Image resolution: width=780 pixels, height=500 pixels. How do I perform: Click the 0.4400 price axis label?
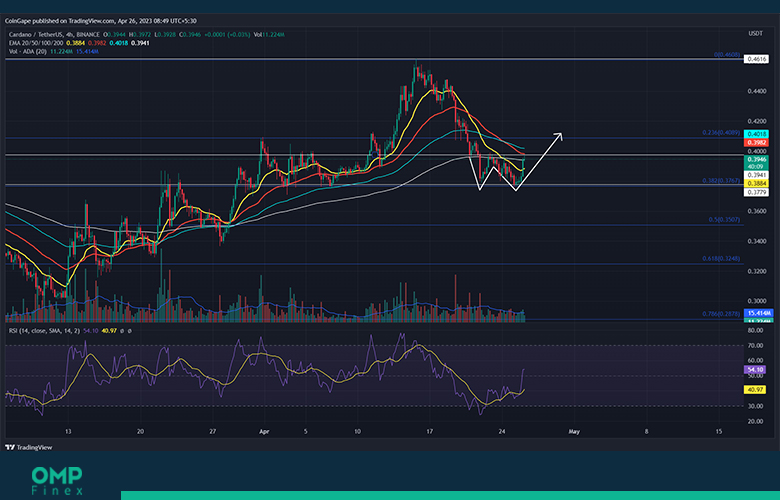coord(757,91)
